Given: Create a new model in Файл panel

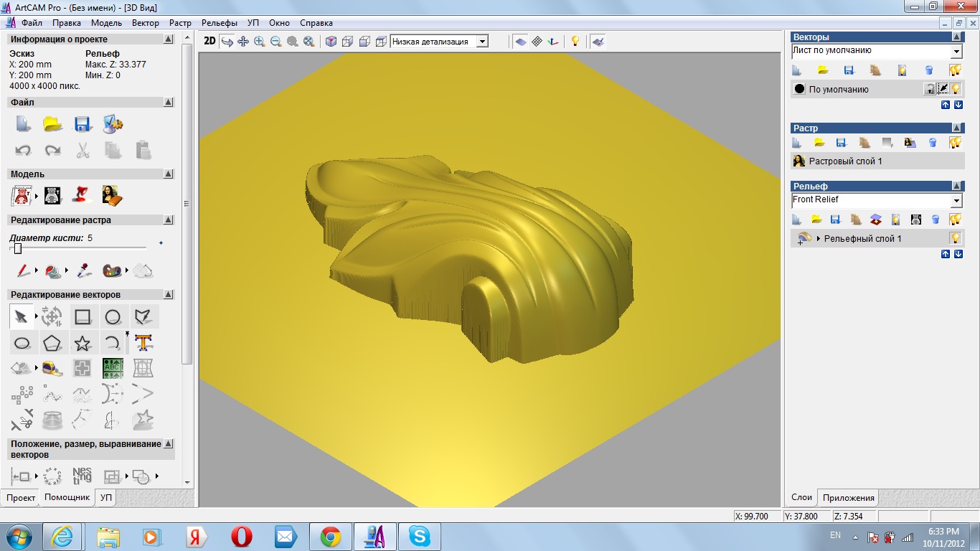Looking at the screenshot, I should [x=24, y=123].
